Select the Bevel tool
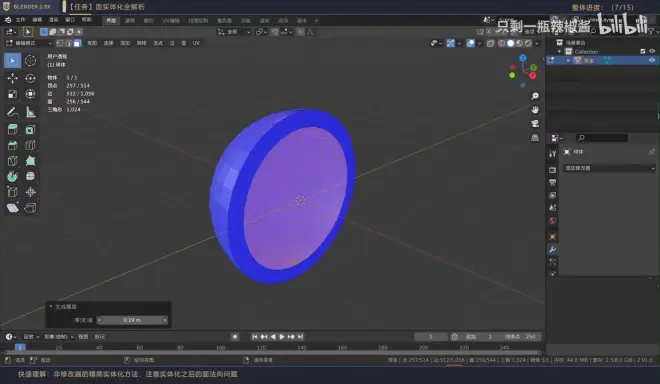The height and width of the screenshot is (384, 660). point(13,146)
